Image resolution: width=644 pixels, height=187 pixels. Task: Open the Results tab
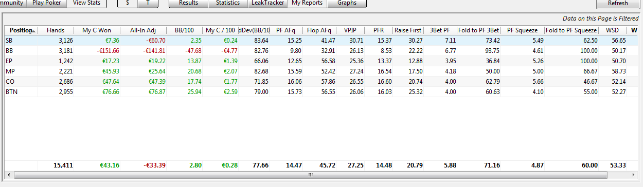point(188,3)
